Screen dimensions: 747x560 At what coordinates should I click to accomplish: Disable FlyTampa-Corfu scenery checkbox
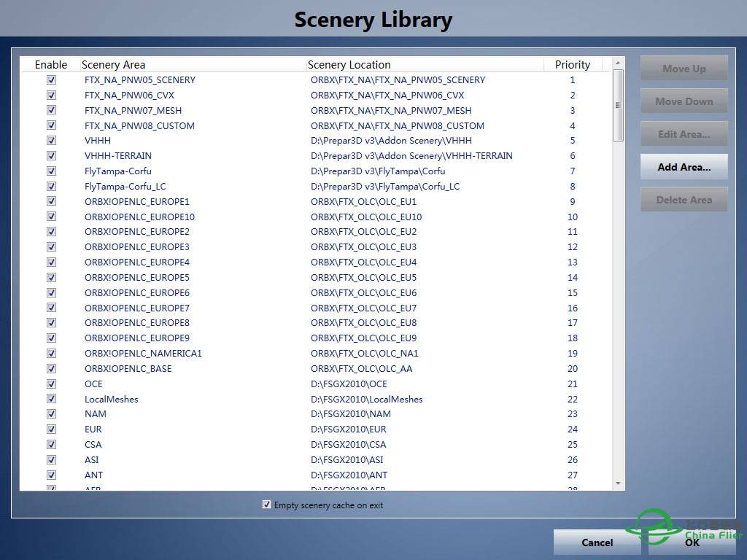(51, 171)
